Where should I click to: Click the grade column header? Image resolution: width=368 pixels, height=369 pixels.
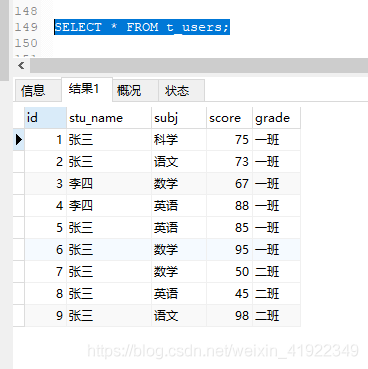[276, 118]
